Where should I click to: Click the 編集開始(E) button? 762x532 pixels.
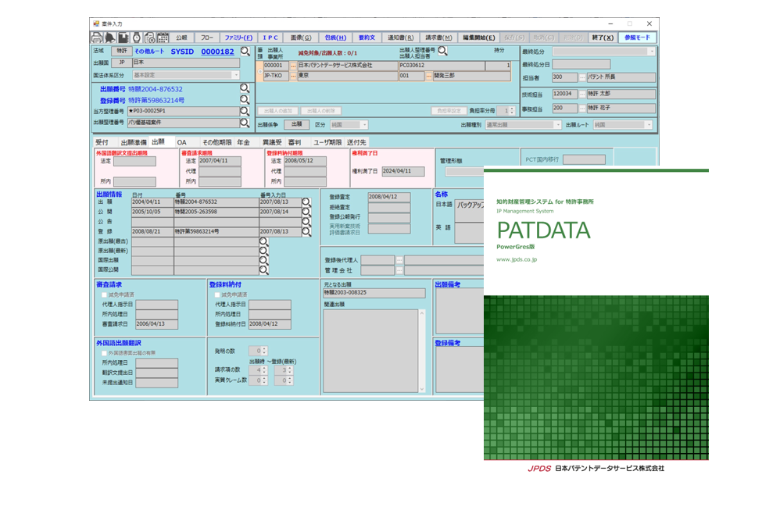coord(478,37)
